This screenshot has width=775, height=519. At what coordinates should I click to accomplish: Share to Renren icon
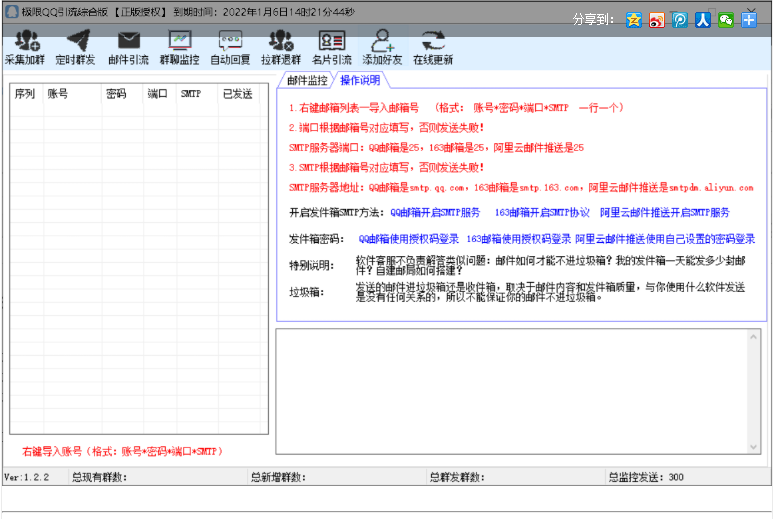(x=703, y=20)
